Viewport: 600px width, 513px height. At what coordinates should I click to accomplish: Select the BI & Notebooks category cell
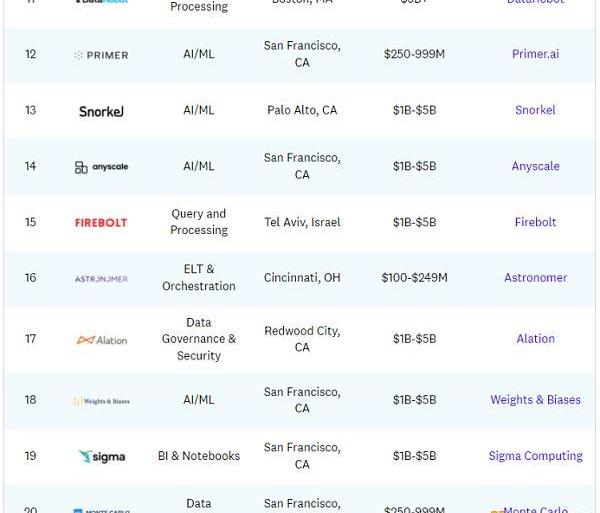[x=199, y=456]
